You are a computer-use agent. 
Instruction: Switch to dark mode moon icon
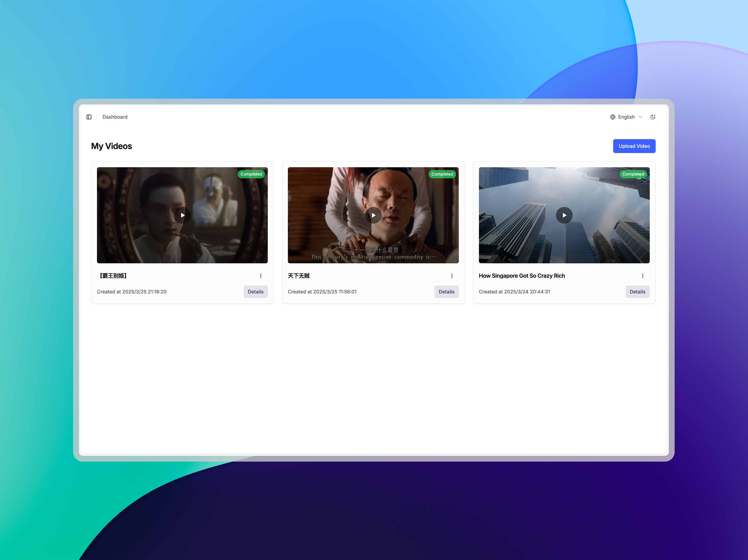pyautogui.click(x=653, y=117)
